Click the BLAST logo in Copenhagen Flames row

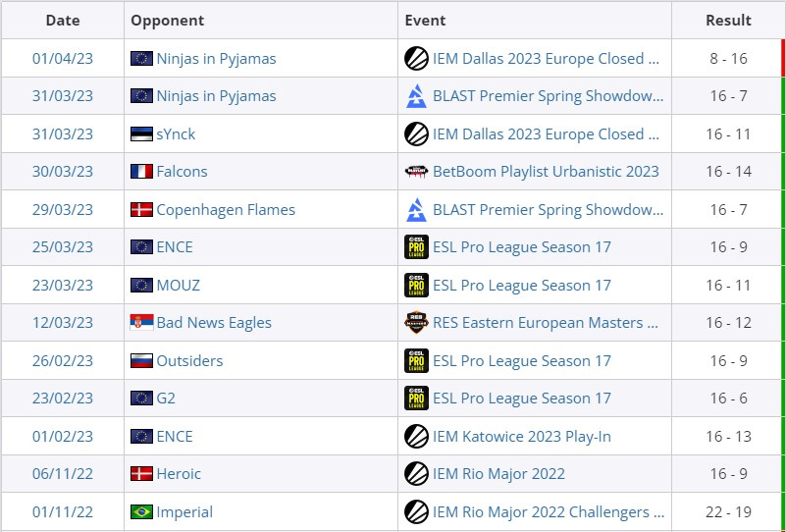(x=416, y=210)
